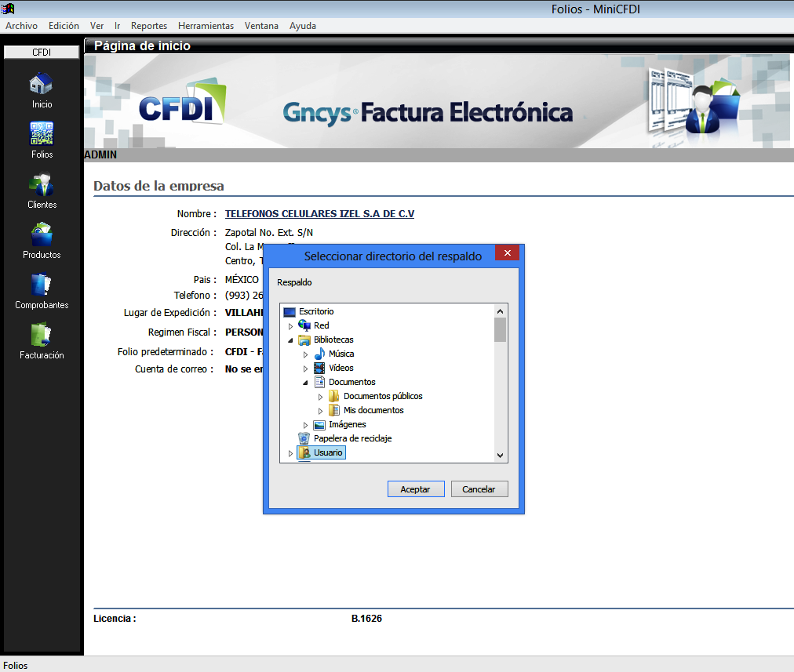The height and width of the screenshot is (672, 794).
Task: Click the Página de inicio tab title
Action: pyautogui.click(x=142, y=46)
